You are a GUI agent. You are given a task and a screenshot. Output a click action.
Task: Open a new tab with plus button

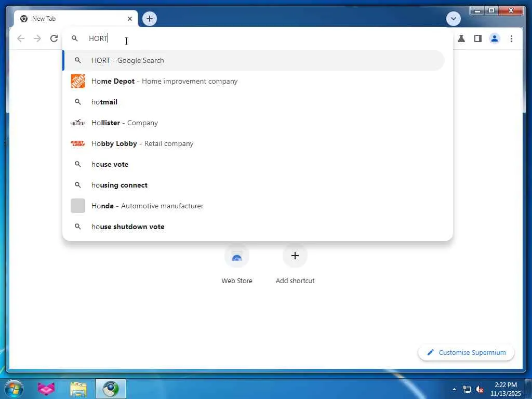[x=150, y=19]
